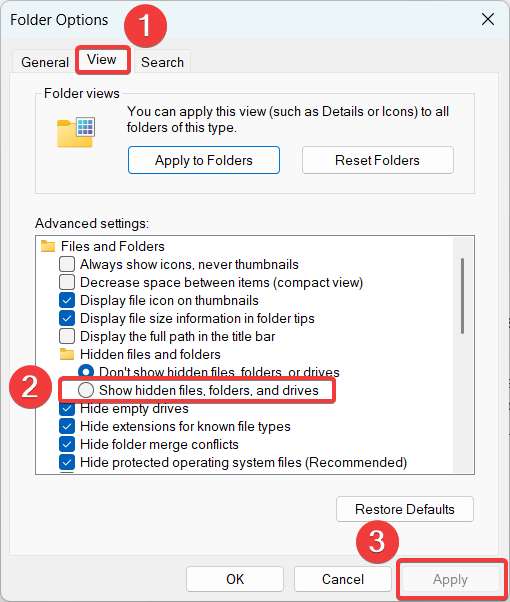
Task: Click the Files and Folders folder icon
Action: click(x=48, y=246)
